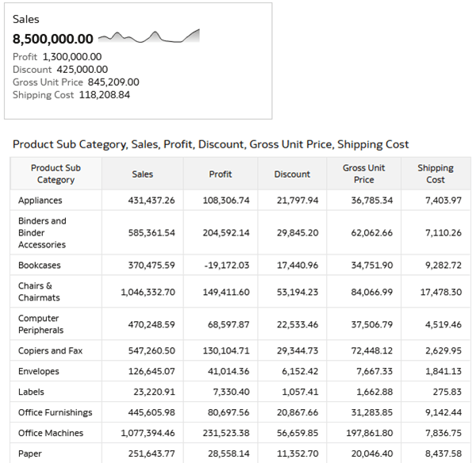This screenshot has width=476, height=463.
Task: Click Bookcases negative profit -19,172.03
Action: [x=227, y=265]
